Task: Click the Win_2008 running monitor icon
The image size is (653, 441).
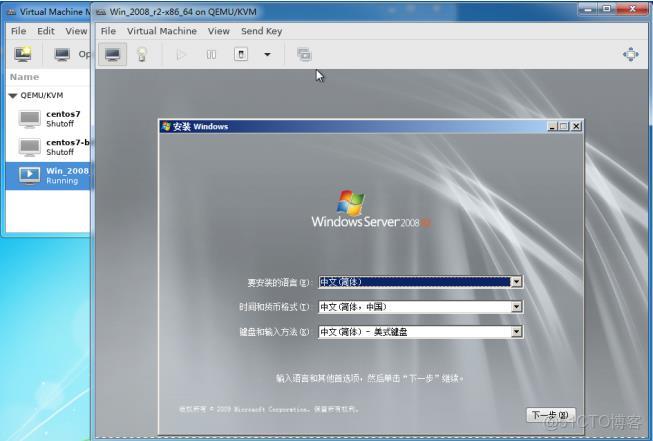Action: (30, 176)
